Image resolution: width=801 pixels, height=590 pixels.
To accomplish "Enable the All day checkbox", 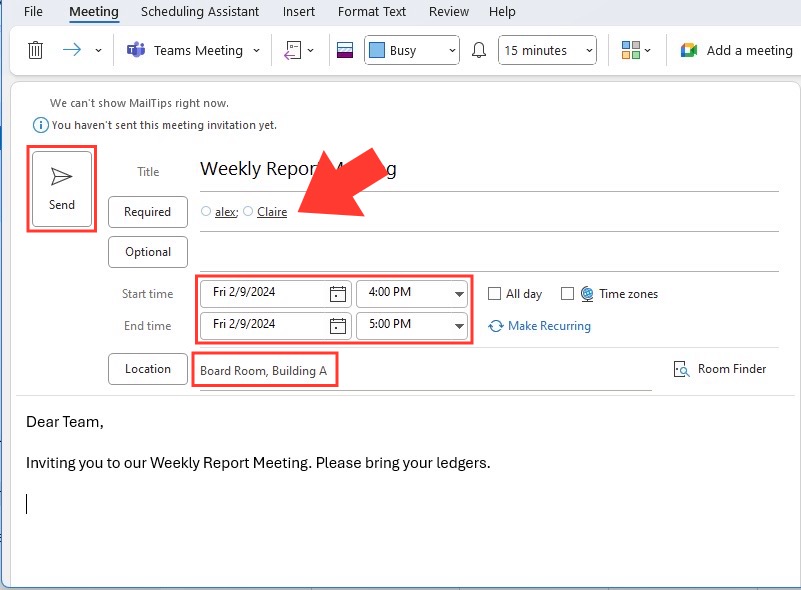I will coord(494,294).
